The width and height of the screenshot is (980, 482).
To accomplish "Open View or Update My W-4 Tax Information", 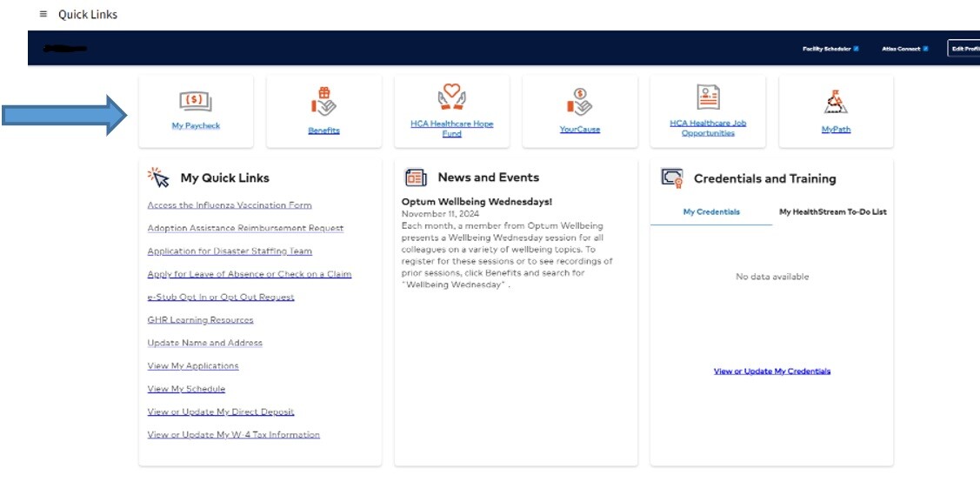I will pos(233,435).
